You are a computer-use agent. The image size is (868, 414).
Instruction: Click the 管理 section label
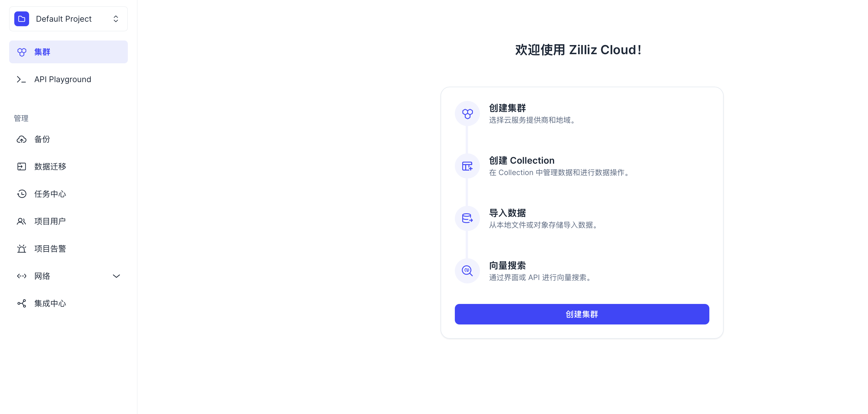(x=21, y=119)
